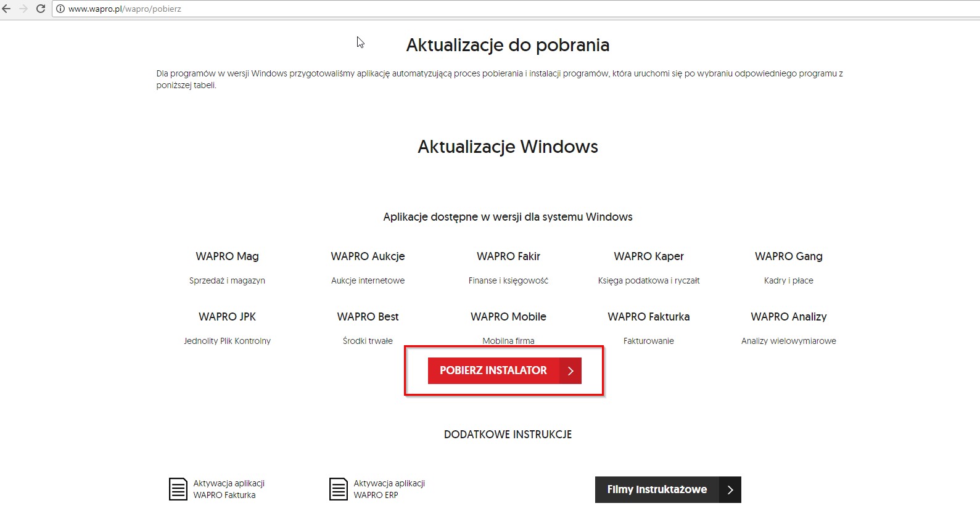This screenshot has width=980, height=527.
Task: Reload the page with the refresh icon
Action: tap(41, 9)
